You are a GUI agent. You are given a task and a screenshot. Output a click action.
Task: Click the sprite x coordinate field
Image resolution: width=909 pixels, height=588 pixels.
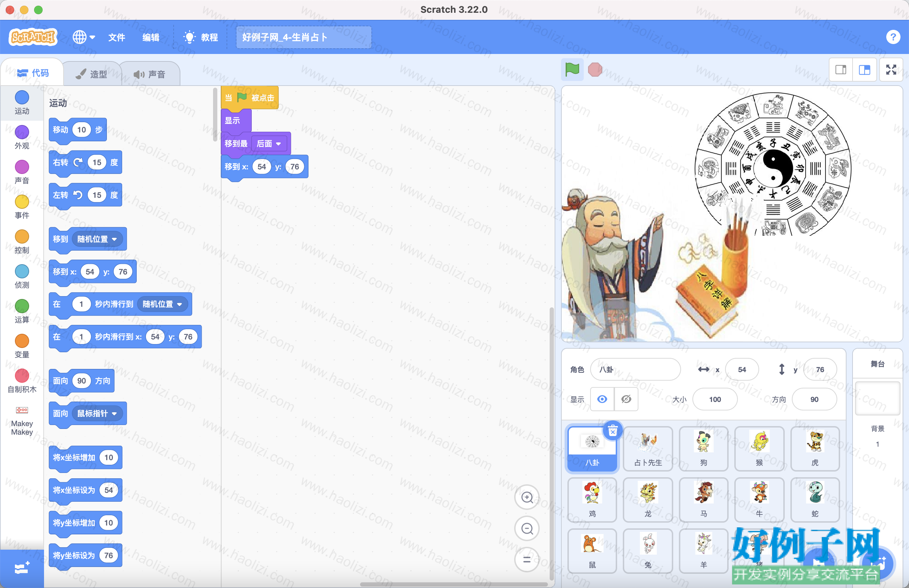tap(742, 369)
